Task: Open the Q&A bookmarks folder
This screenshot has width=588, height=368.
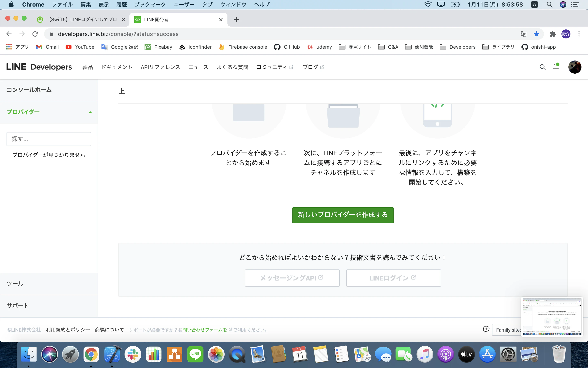Action: [x=388, y=47]
